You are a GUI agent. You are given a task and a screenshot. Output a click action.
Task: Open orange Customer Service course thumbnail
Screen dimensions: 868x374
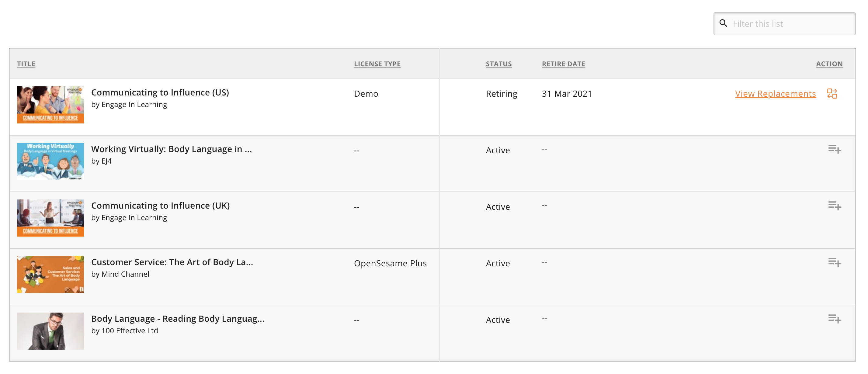(50, 275)
